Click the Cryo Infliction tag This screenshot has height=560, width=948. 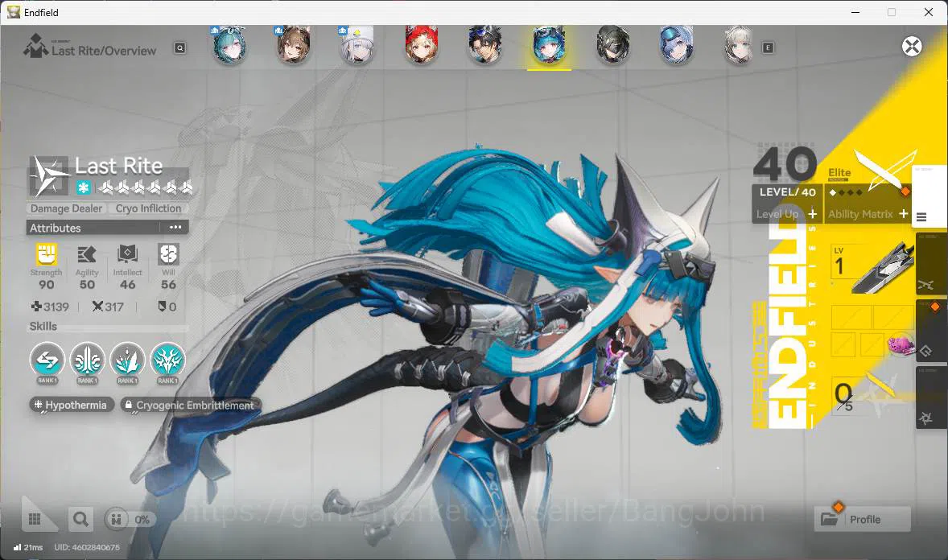[x=148, y=208]
